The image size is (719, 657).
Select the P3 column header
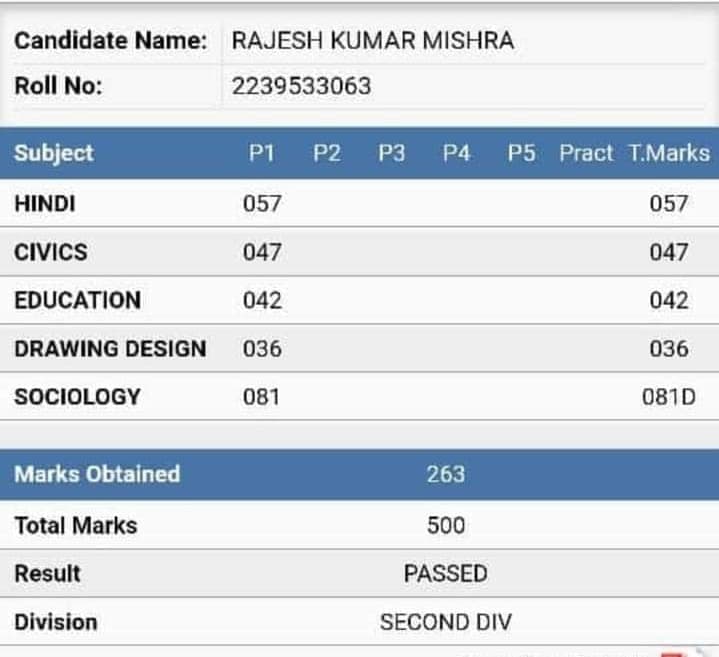(392, 153)
